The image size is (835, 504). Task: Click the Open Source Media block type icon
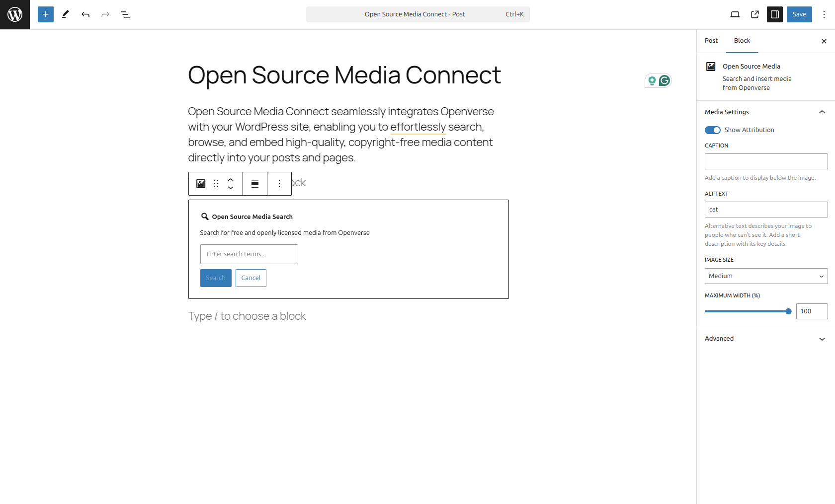201,184
